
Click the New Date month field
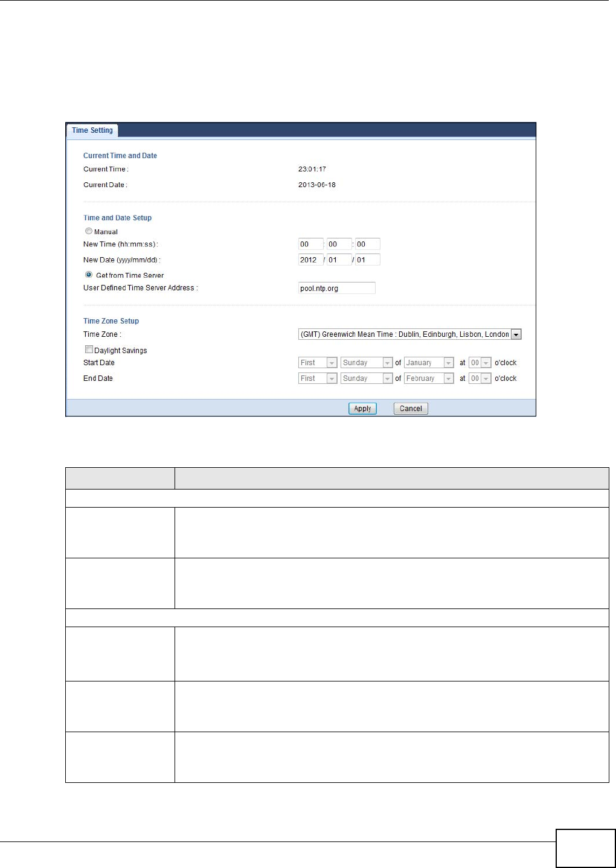click(x=339, y=260)
